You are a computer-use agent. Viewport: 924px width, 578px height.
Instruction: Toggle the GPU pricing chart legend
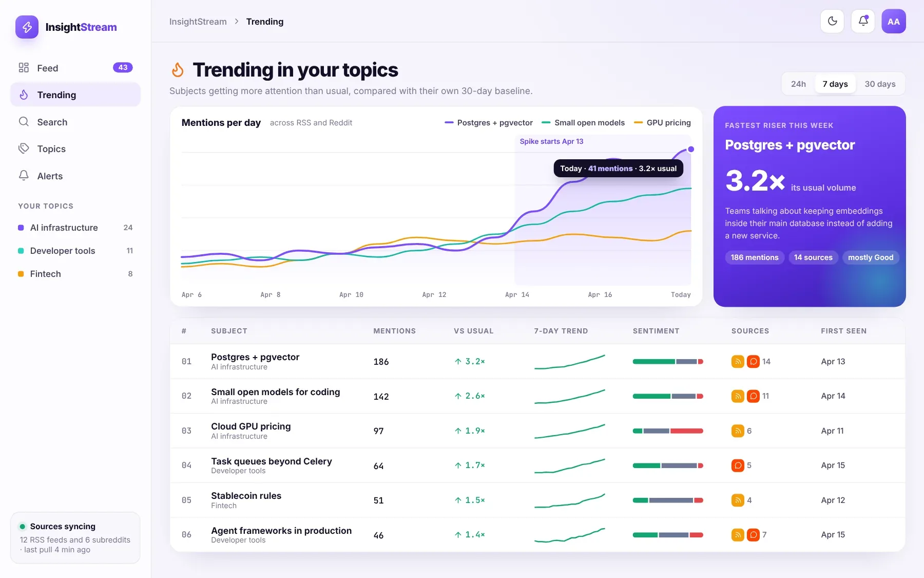(x=662, y=123)
